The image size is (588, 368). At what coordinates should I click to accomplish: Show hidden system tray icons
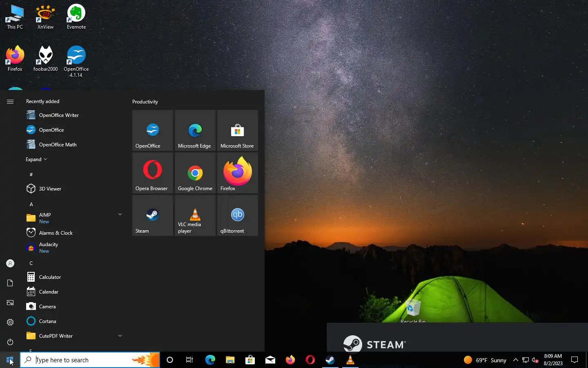pyautogui.click(x=515, y=360)
